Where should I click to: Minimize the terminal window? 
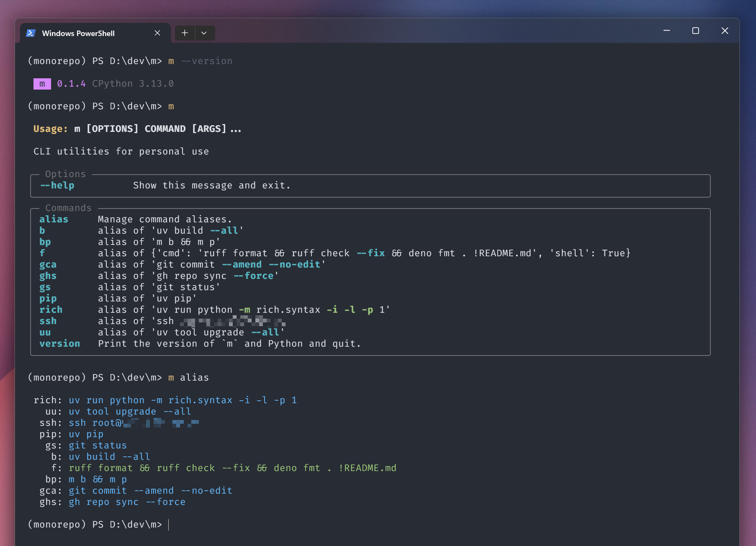(x=667, y=31)
